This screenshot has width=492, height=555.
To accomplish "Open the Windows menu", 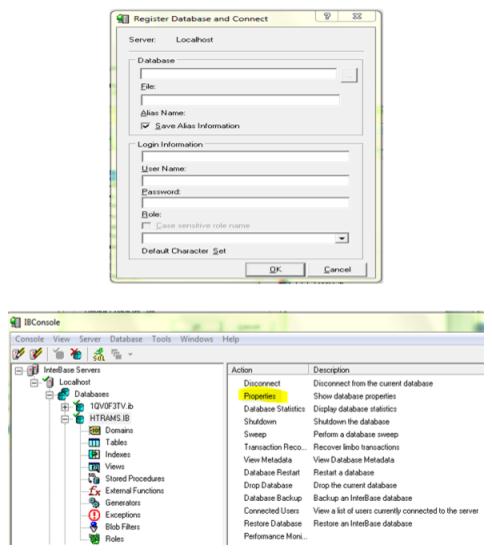I will tap(196, 339).
